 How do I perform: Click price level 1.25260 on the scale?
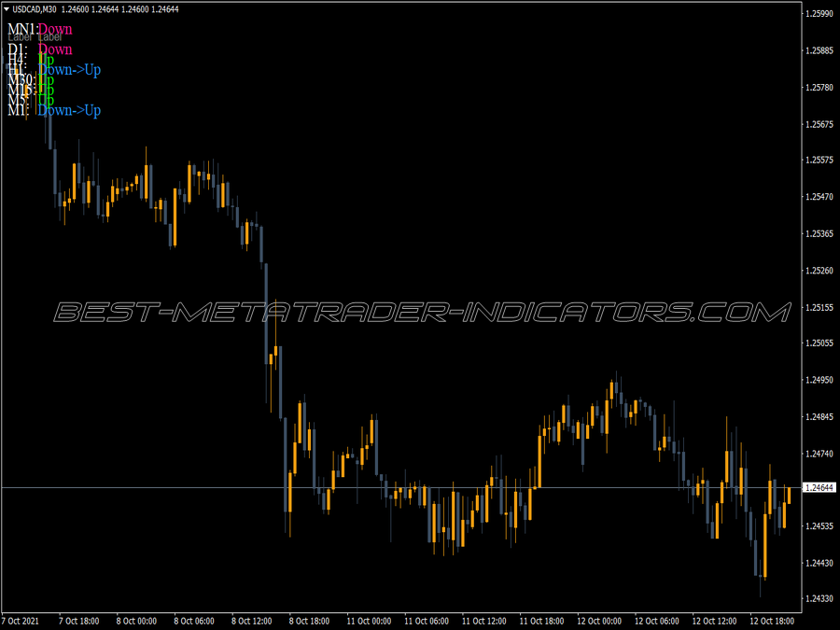819,271
